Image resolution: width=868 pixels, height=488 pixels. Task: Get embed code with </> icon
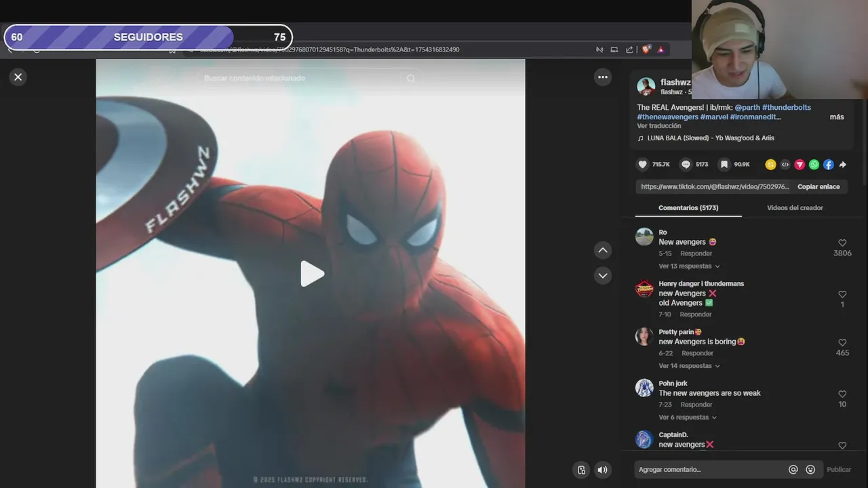pyautogui.click(x=785, y=165)
